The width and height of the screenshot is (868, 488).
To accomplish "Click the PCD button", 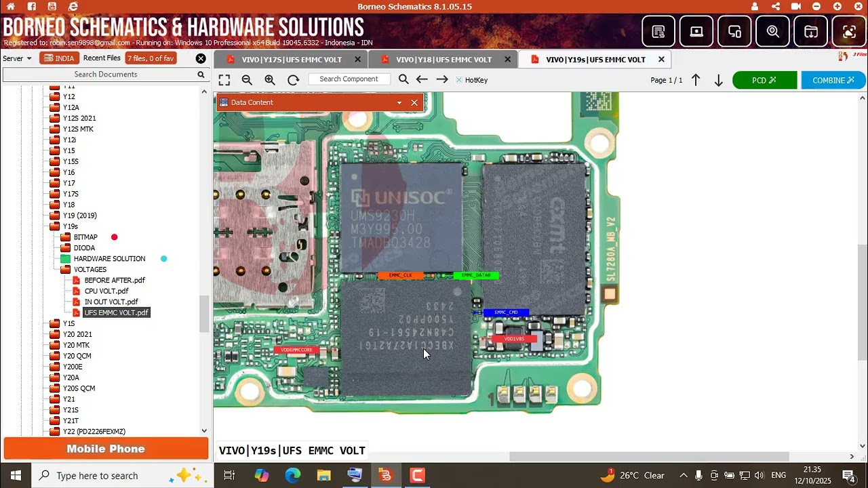I will coord(764,80).
